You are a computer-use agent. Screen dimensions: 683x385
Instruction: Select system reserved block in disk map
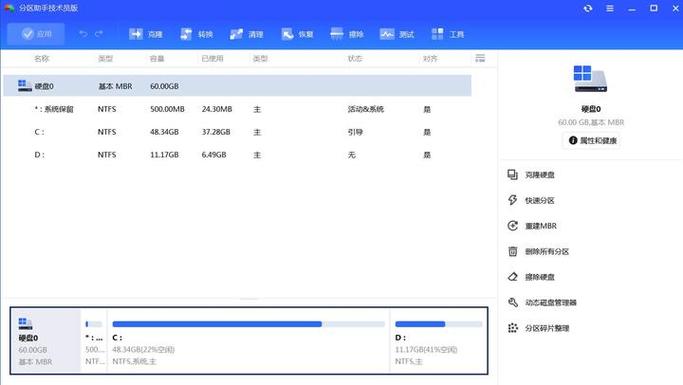pyautogui.click(x=94, y=341)
